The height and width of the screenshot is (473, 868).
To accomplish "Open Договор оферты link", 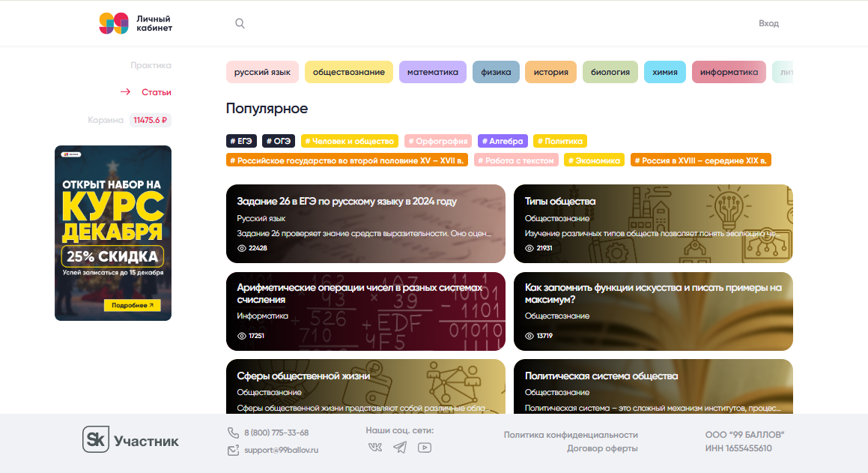I will pyautogui.click(x=602, y=448).
